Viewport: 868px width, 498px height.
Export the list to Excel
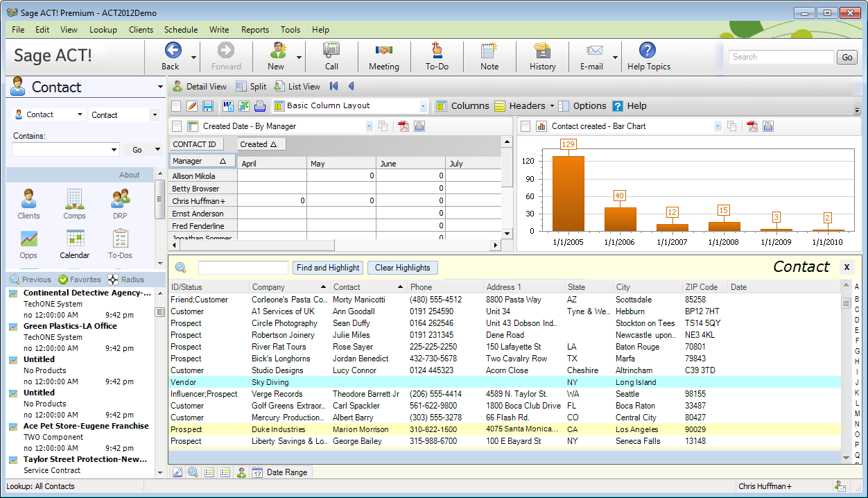click(x=244, y=106)
